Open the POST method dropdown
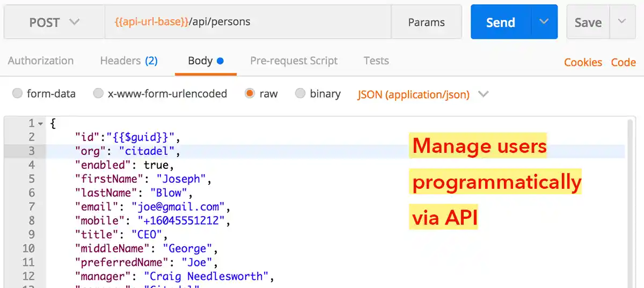The height and width of the screenshot is (288, 644). (x=54, y=23)
